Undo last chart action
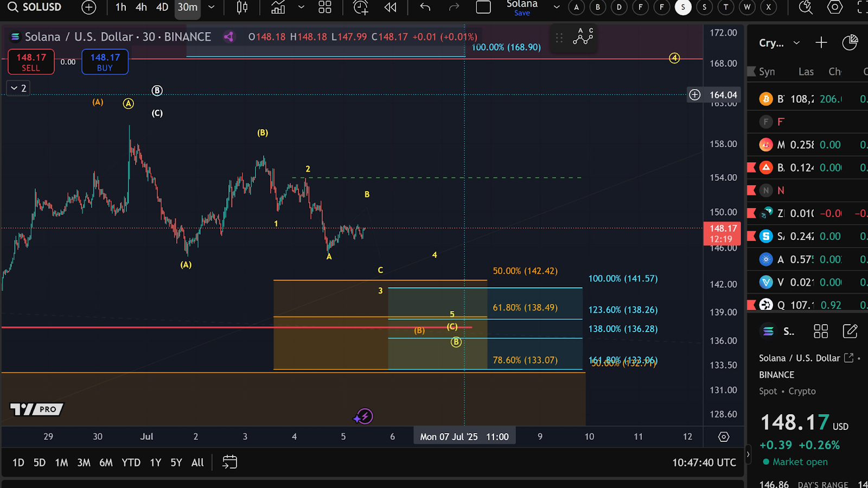This screenshot has height=488, width=868. (x=425, y=8)
